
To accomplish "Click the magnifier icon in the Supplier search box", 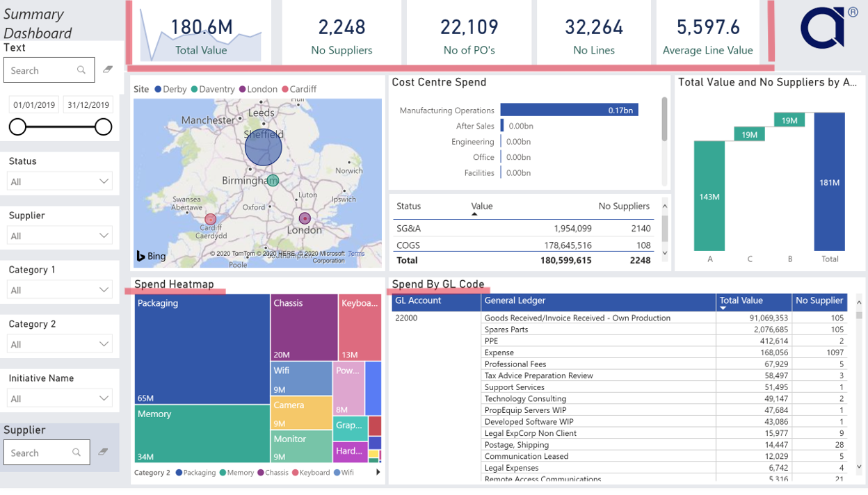I will coord(77,452).
